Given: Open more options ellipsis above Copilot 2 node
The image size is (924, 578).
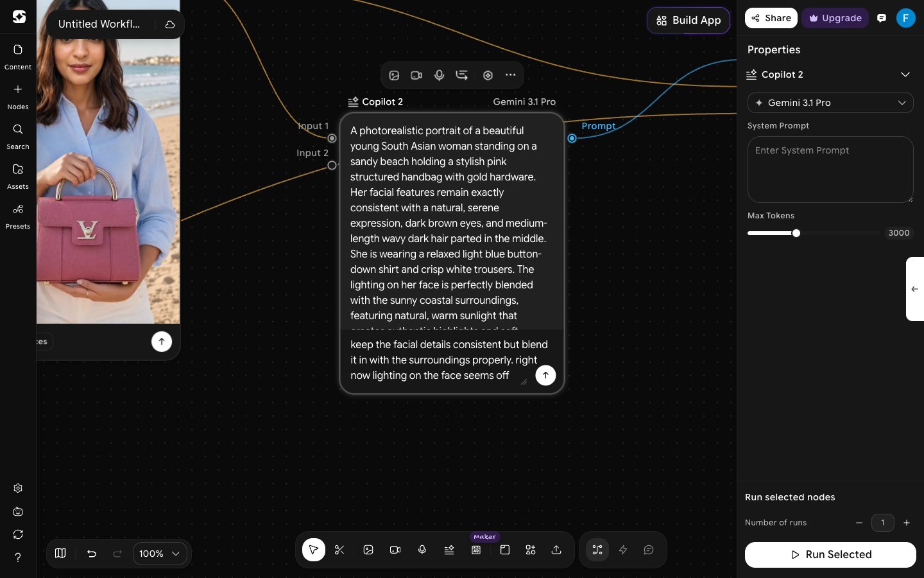Looking at the screenshot, I should tap(510, 75).
